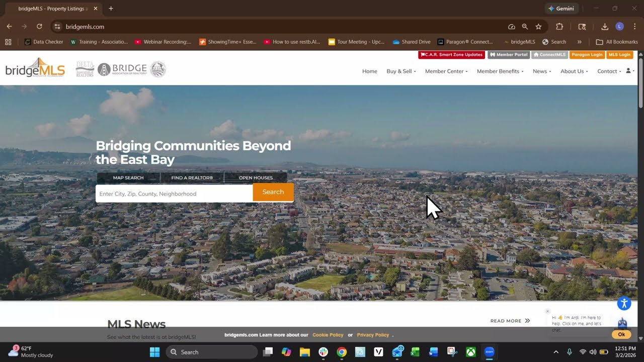644x362 pixels.
Task: Open the Data Checker bookmark
Action: 44,42
